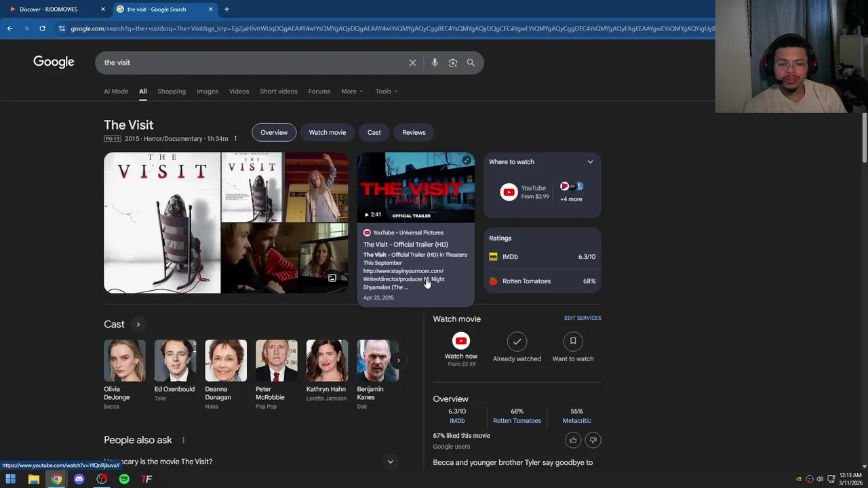The image size is (868, 488).
Task: Expand the Cast section arrow
Action: click(x=138, y=324)
